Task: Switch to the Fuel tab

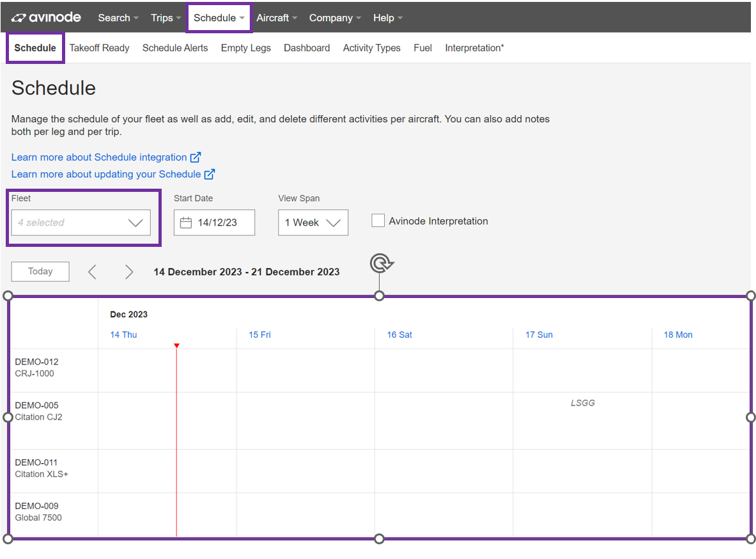Action: coord(423,48)
